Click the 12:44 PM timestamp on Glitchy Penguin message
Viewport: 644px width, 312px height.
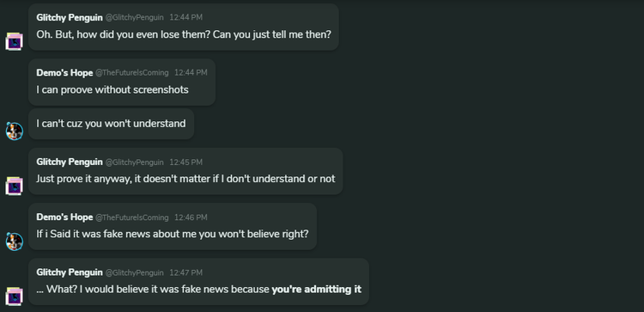click(x=185, y=17)
